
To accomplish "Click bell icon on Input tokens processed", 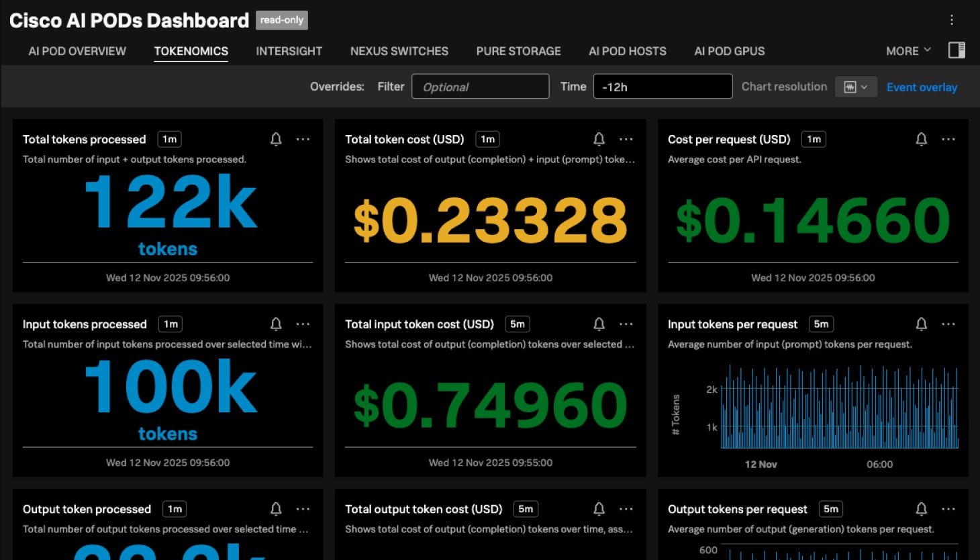I will click(276, 324).
